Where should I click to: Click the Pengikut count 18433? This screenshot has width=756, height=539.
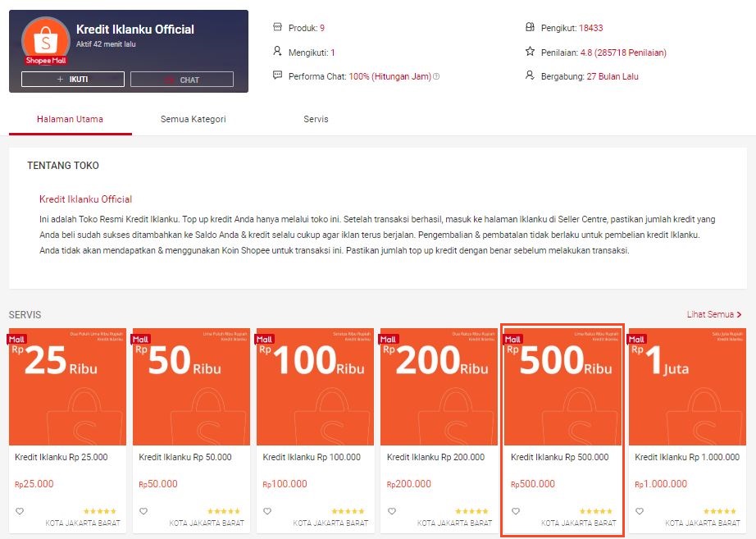tap(590, 28)
